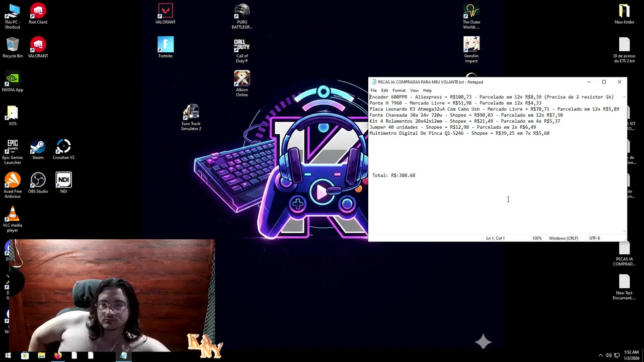Click Ln 1, Col 1 status entry
This screenshot has height=362, width=644.
click(x=495, y=238)
